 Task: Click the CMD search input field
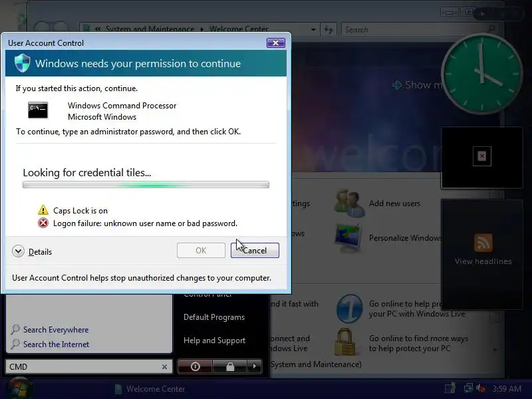point(83,367)
